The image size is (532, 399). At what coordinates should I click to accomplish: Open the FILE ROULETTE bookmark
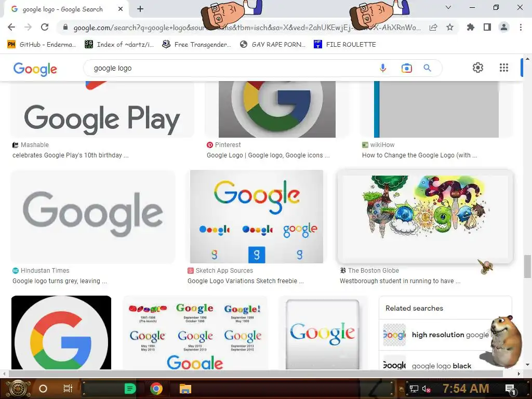pyautogui.click(x=345, y=45)
